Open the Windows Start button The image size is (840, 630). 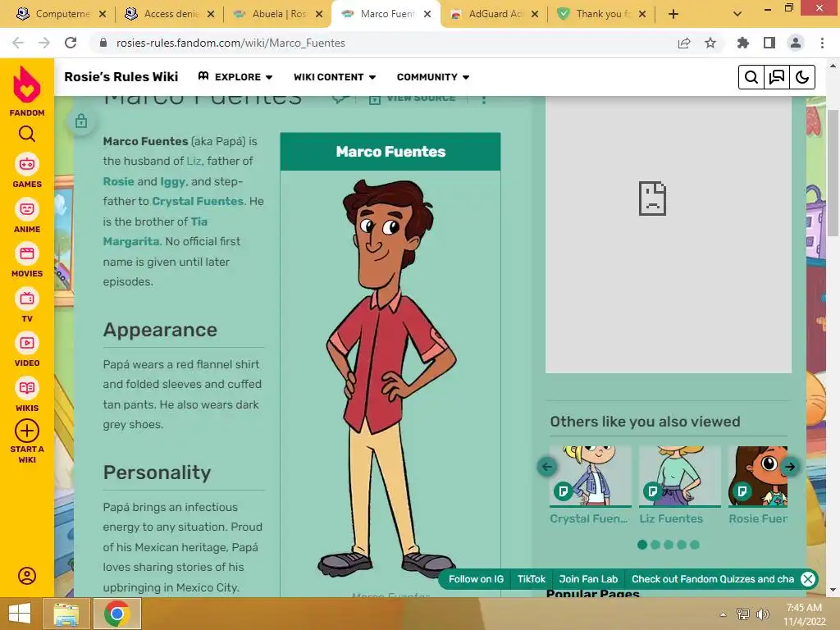[20, 614]
